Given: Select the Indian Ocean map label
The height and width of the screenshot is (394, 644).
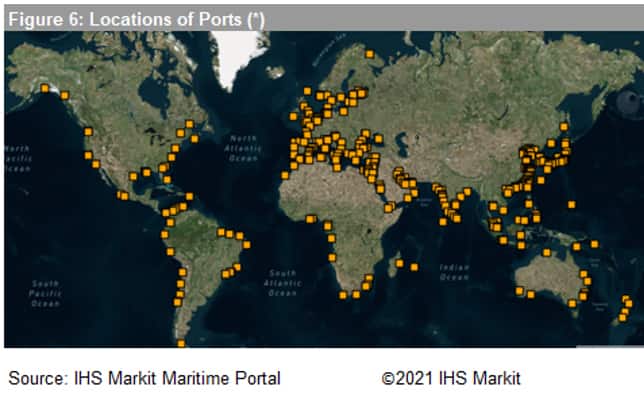Looking at the screenshot, I should pos(454,272).
